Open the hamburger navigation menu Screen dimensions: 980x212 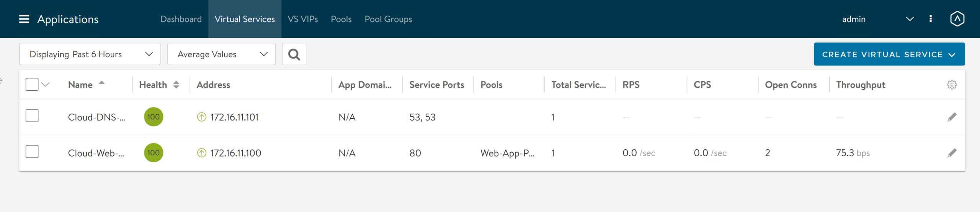click(x=24, y=19)
